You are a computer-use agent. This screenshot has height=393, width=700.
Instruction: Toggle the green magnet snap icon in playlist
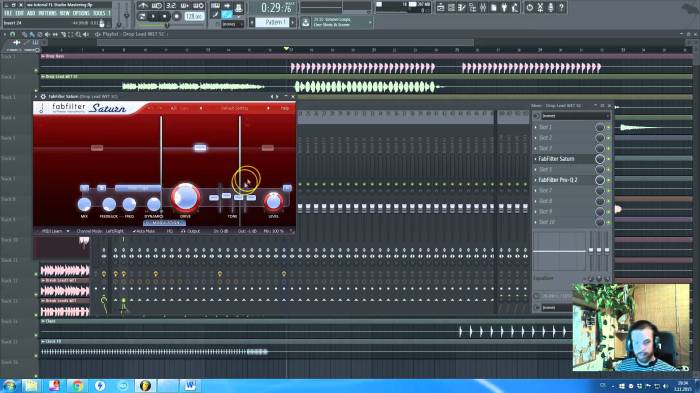12,34
